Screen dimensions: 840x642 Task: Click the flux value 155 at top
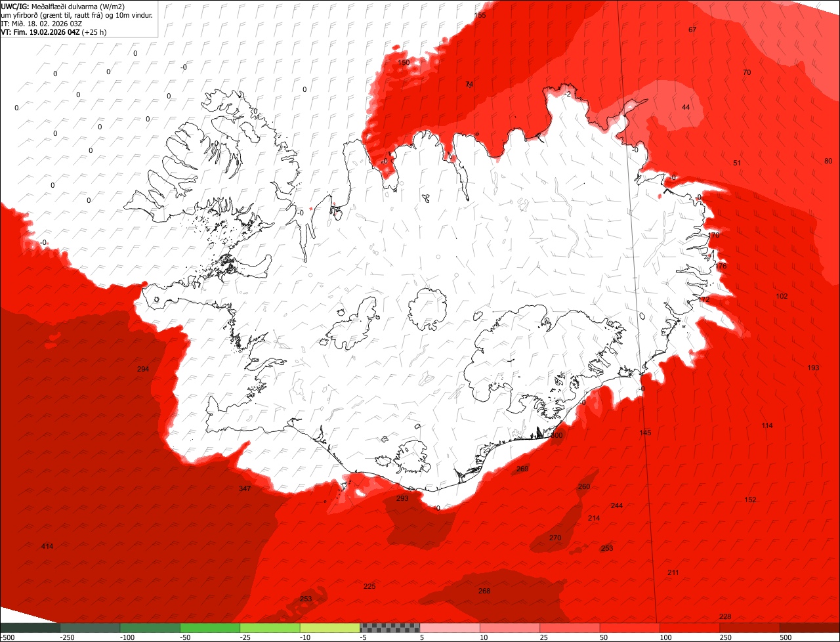(480, 15)
